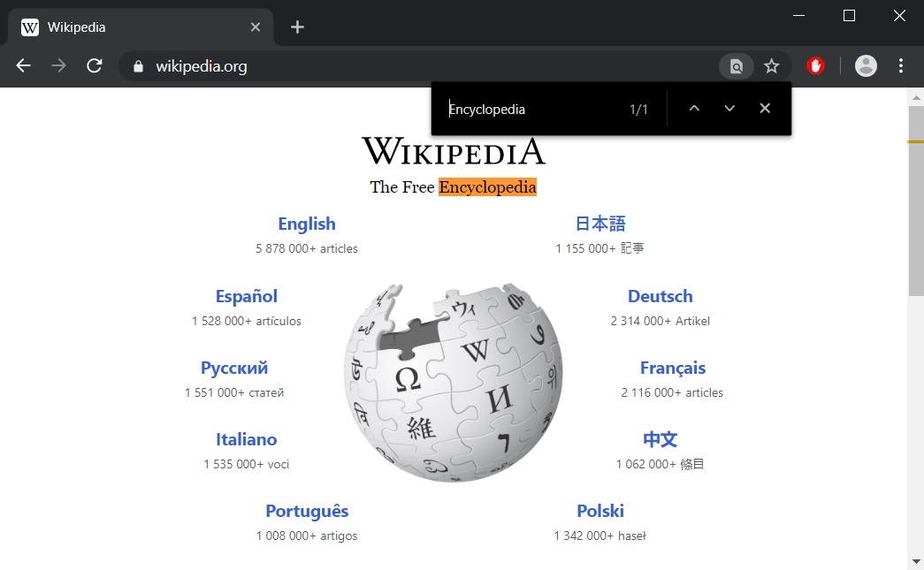Open Português Wikipedia
Image resolution: width=924 pixels, height=570 pixels.
pos(307,511)
